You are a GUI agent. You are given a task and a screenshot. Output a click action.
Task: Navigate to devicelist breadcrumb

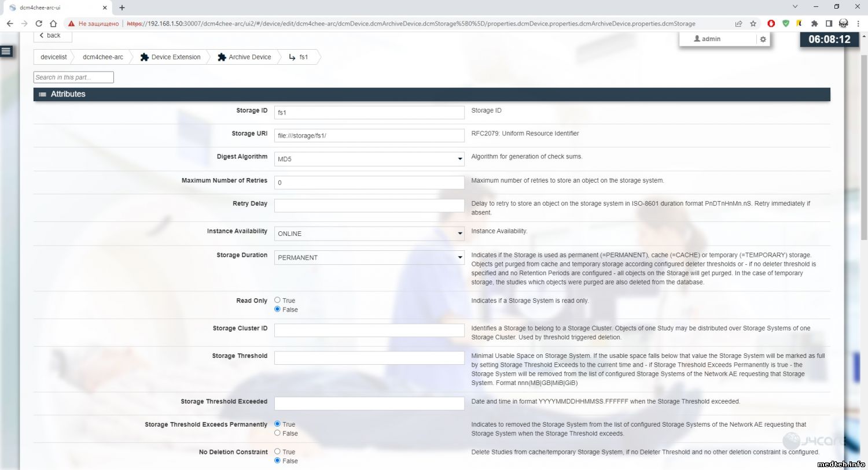point(53,57)
